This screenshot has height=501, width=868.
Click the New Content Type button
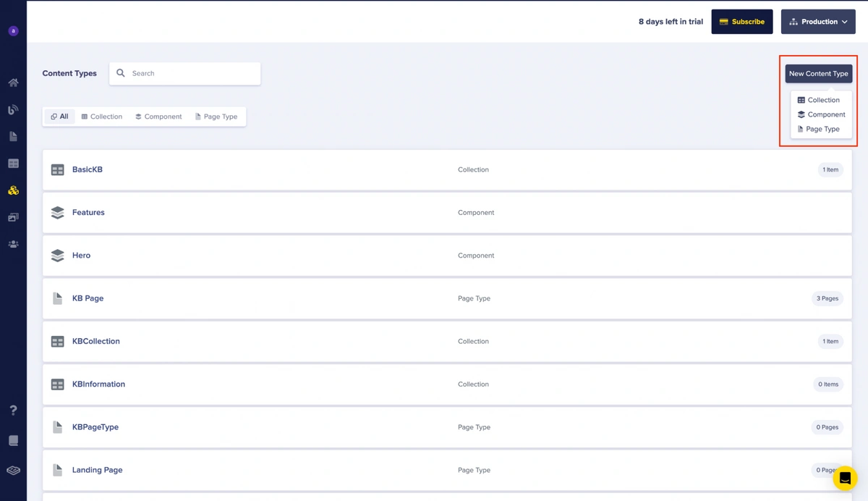coord(818,74)
